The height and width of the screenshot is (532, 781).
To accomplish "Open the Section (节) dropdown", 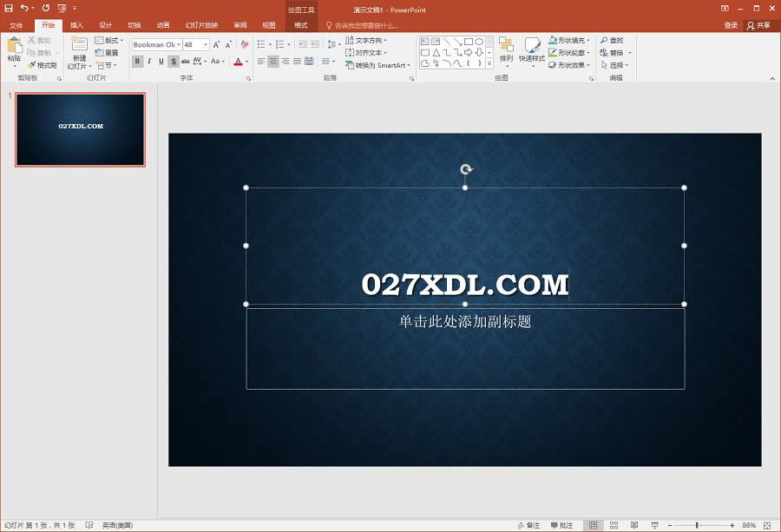I will (107, 65).
